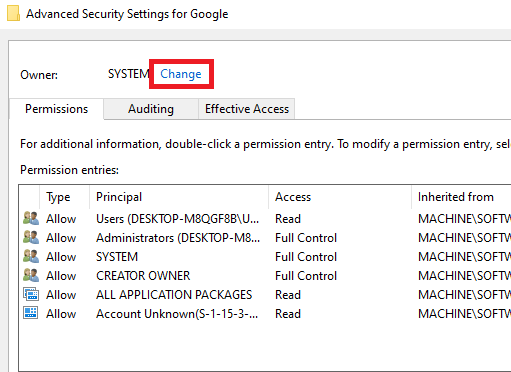Sort by the Principal column header

tap(119, 197)
